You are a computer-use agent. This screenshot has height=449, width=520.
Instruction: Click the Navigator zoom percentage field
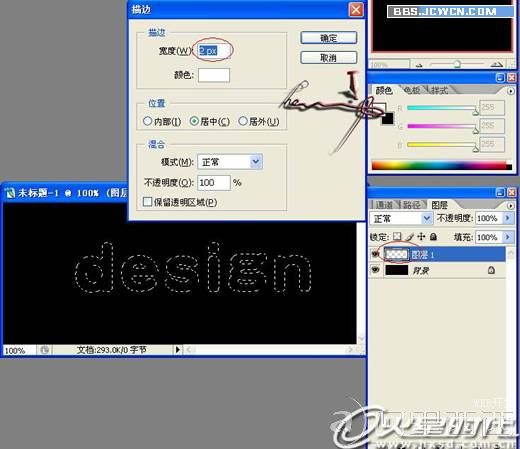click(x=389, y=64)
